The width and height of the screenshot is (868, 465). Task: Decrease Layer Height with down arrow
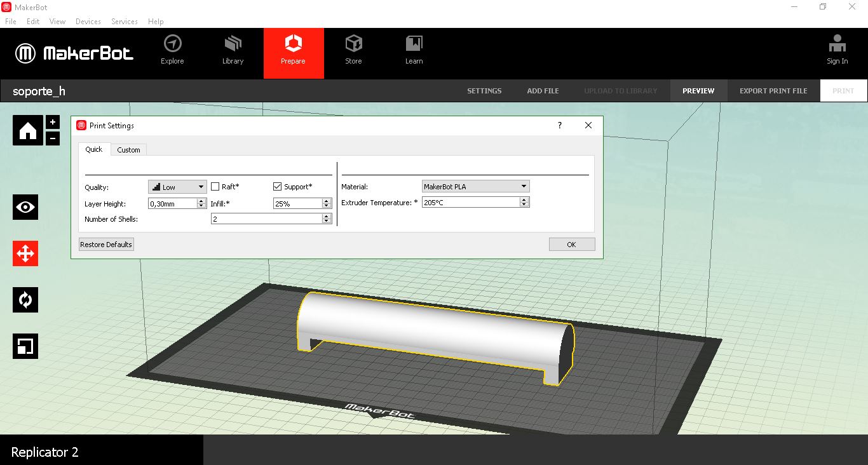pos(202,206)
